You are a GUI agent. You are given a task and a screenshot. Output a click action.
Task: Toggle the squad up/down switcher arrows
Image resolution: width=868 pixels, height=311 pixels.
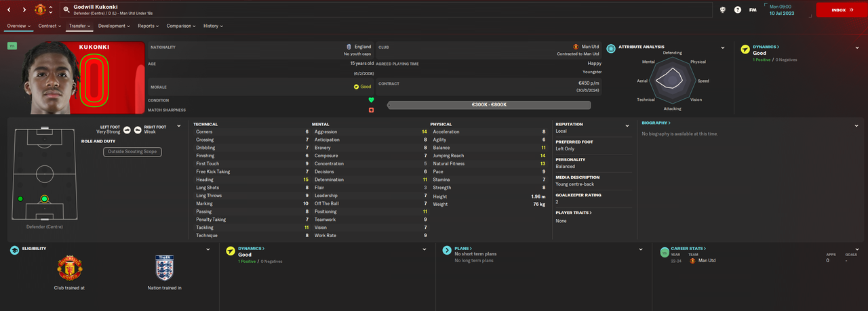[51, 10]
